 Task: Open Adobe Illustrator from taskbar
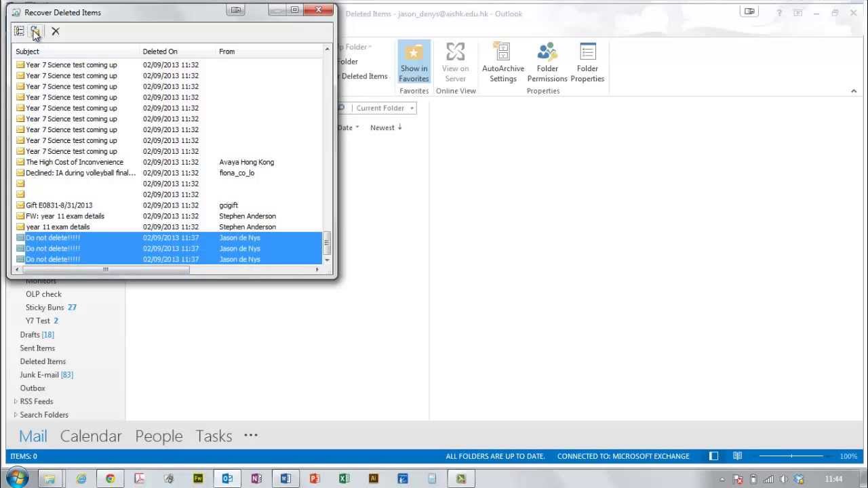pyautogui.click(x=373, y=479)
